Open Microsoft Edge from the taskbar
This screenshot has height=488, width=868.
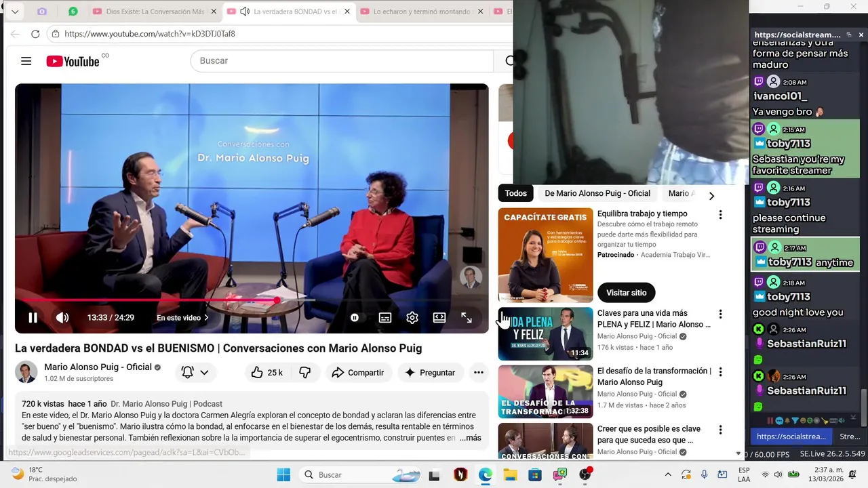click(485, 474)
